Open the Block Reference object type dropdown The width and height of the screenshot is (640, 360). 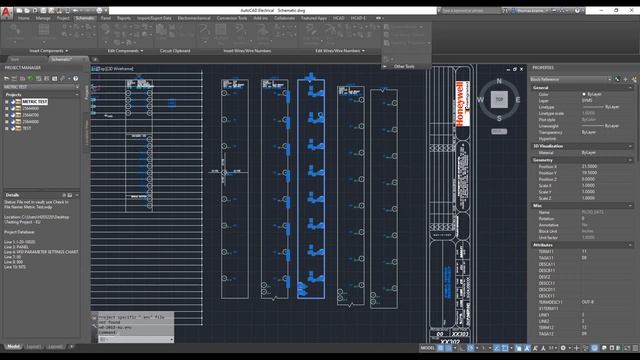(x=571, y=79)
